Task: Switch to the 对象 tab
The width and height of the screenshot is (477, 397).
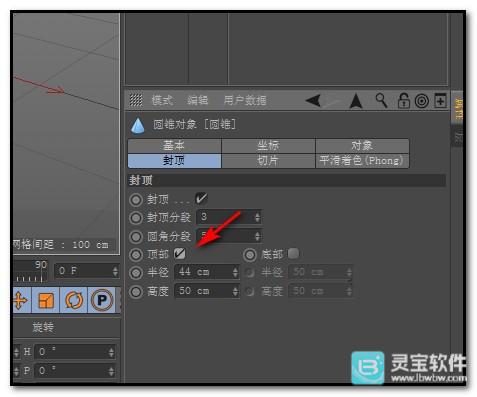Action: (362, 146)
